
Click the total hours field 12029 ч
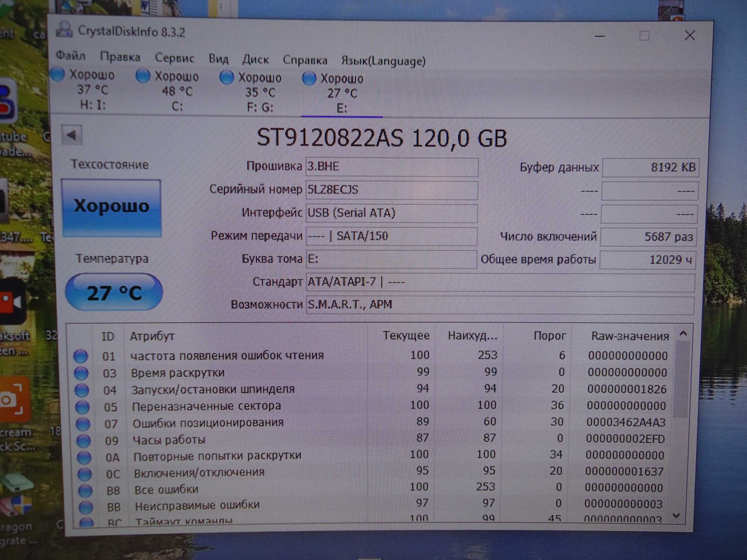click(x=648, y=260)
